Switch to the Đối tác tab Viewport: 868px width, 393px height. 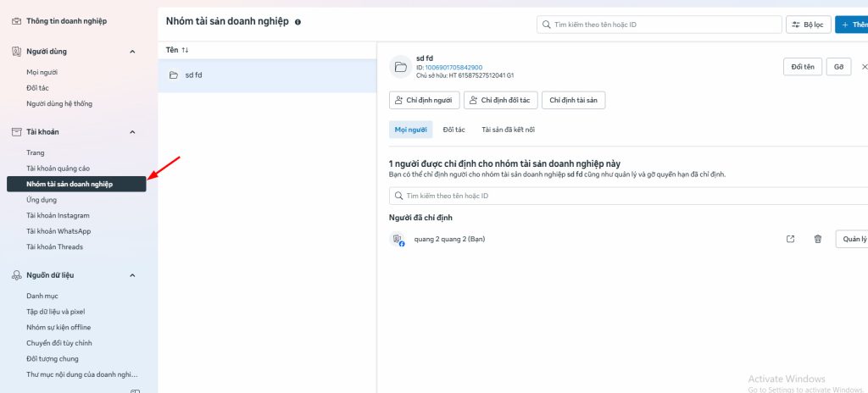453,130
